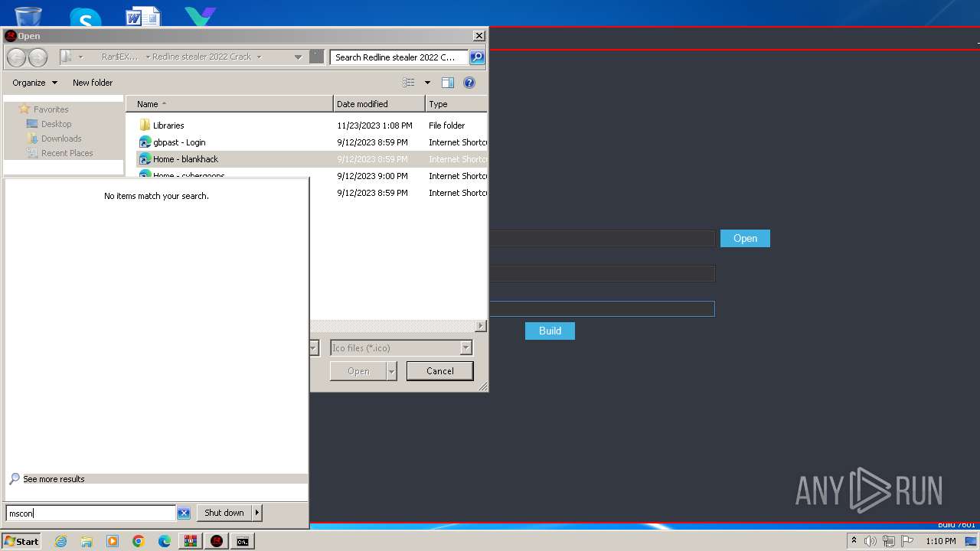980x551 pixels.
Task: Click the Forward arrow in Open dialog
Action: (x=38, y=57)
